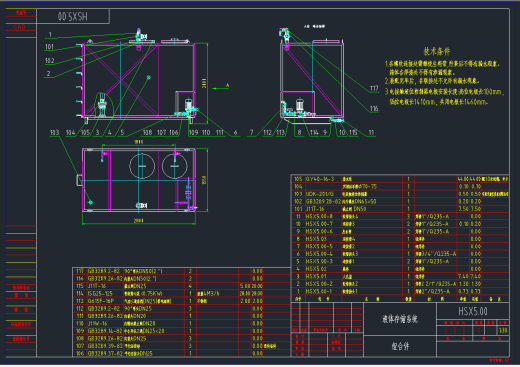Click part callout number 103
Viewport: 520px width, 367px height.
point(54,133)
